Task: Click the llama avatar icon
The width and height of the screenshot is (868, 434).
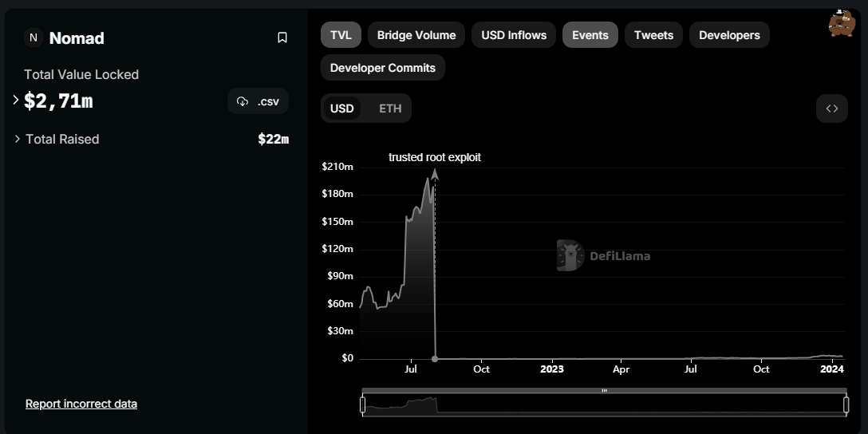Action: point(842,23)
